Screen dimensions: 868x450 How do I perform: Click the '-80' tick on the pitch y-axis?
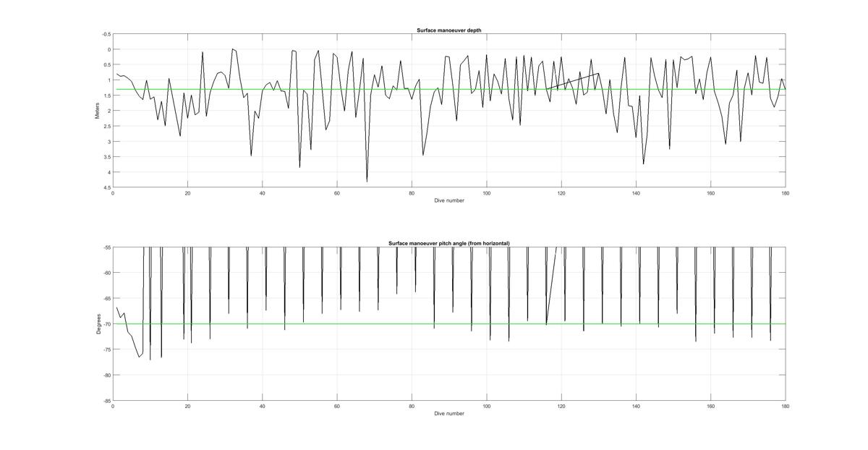tap(108, 375)
